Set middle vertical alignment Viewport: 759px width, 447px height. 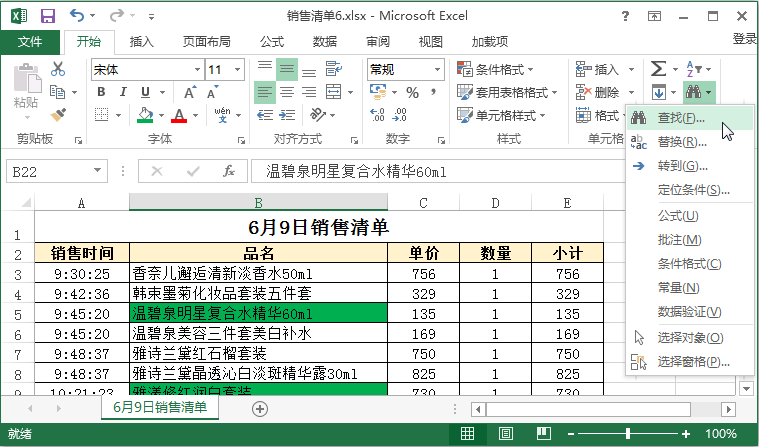287,69
